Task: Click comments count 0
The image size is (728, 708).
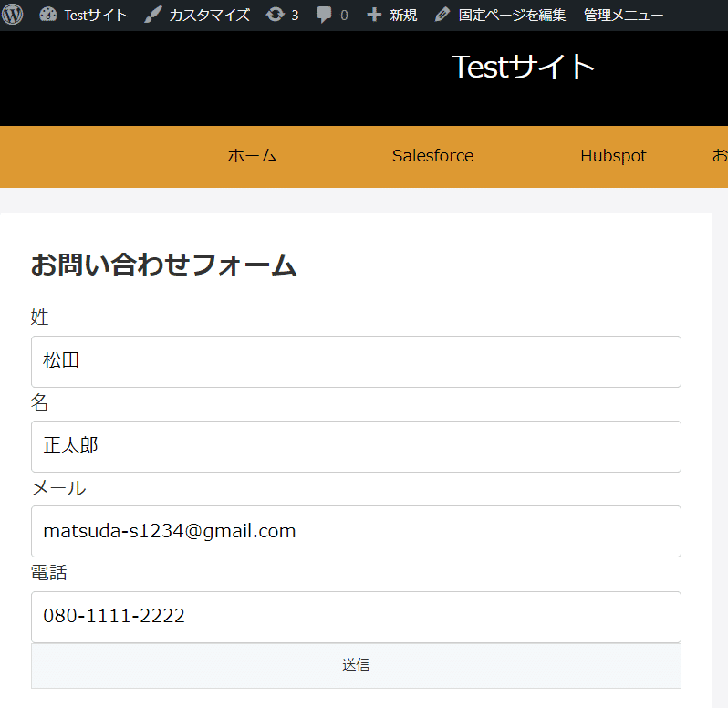Action: pyautogui.click(x=344, y=16)
